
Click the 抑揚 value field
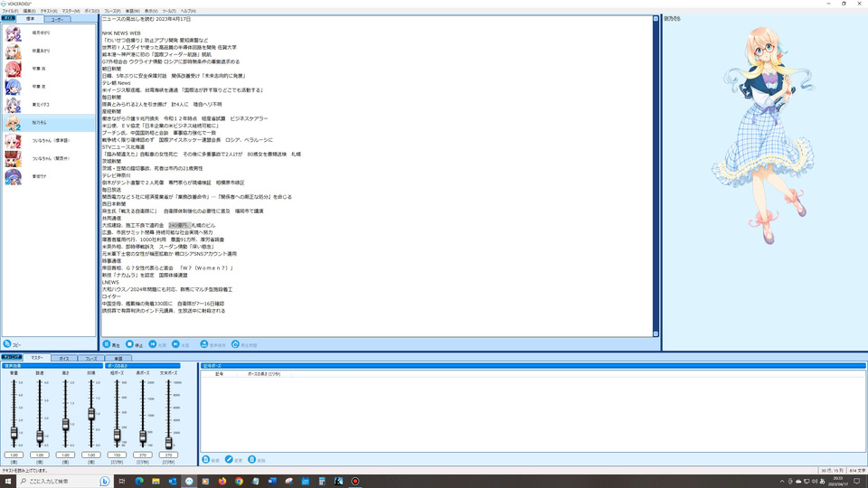[91, 455]
